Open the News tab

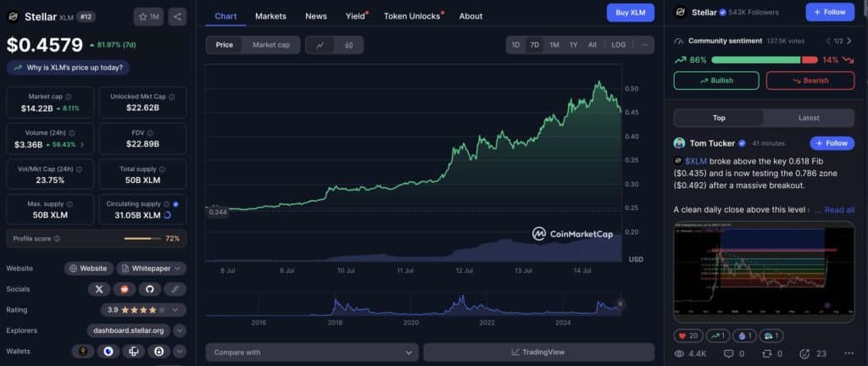click(x=316, y=16)
